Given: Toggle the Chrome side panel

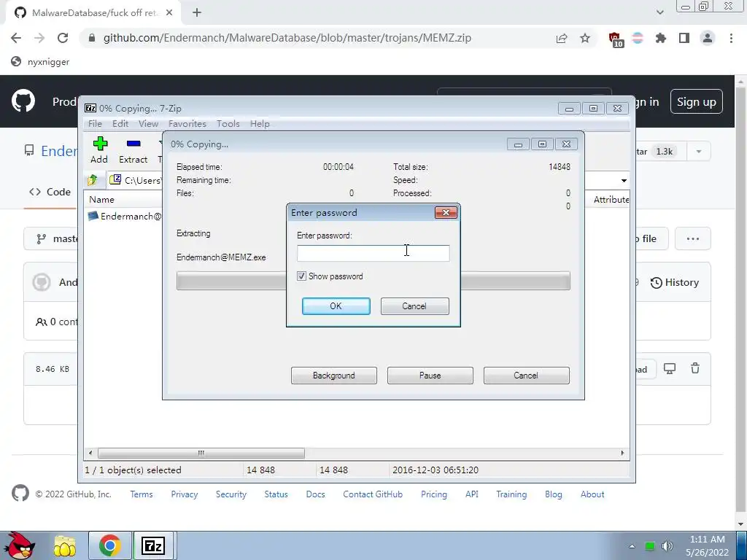Looking at the screenshot, I should click(x=684, y=38).
